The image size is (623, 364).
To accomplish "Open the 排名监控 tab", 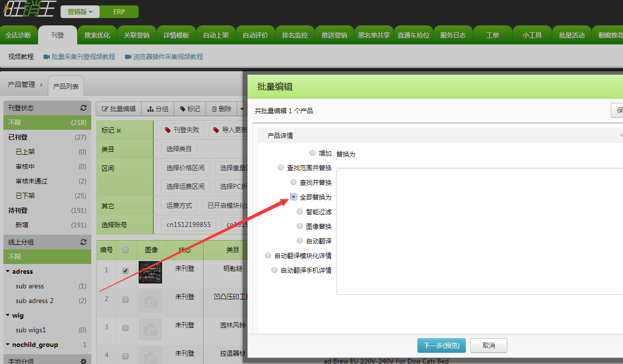I will 295,35.
